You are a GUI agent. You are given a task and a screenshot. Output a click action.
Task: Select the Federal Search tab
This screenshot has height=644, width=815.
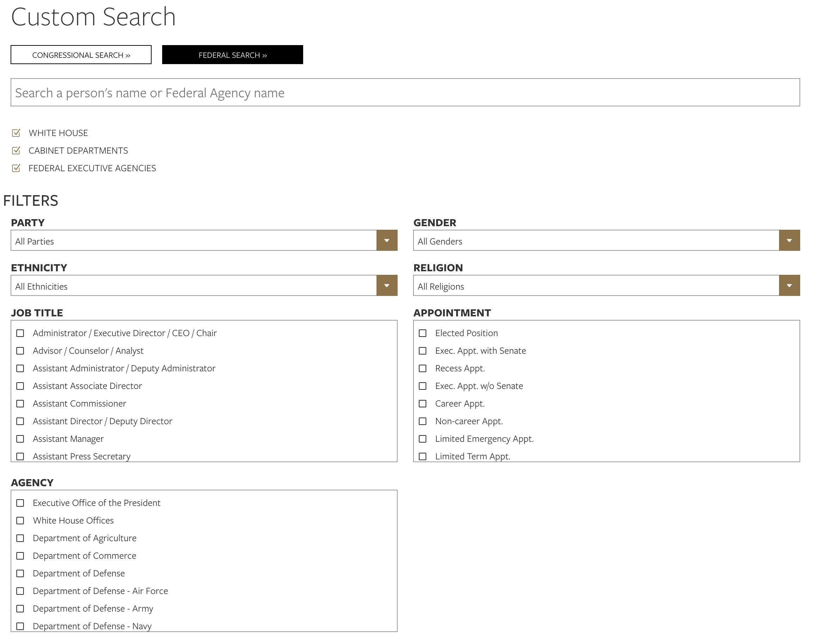point(232,55)
